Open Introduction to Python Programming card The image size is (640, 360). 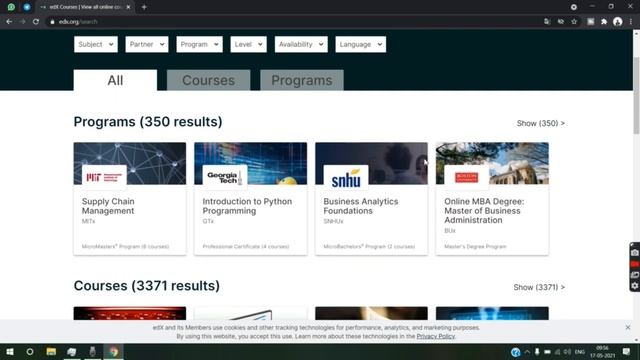pyautogui.click(x=251, y=199)
